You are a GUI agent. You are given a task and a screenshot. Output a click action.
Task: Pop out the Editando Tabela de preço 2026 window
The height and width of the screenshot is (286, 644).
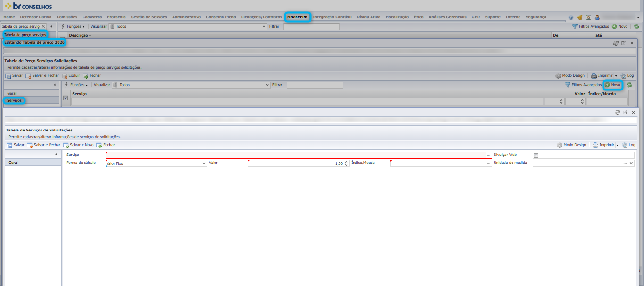pyautogui.click(x=624, y=43)
